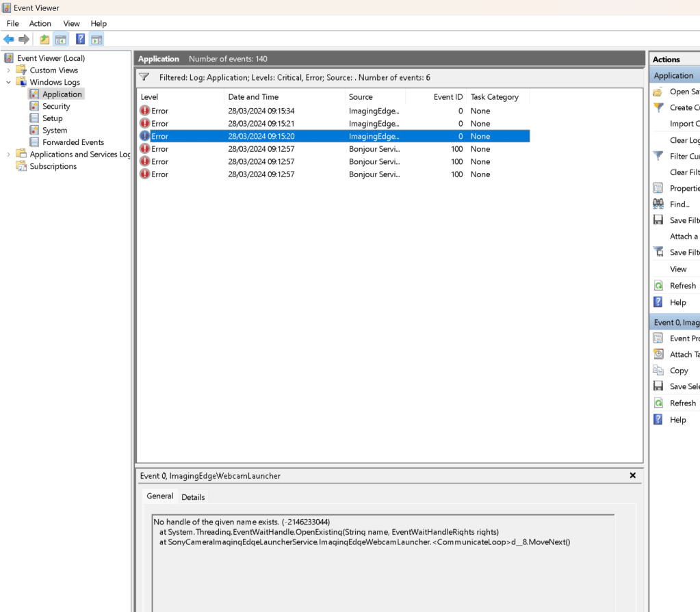The width and height of the screenshot is (700, 612).
Task: Close the event preview pane
Action: tap(632, 475)
